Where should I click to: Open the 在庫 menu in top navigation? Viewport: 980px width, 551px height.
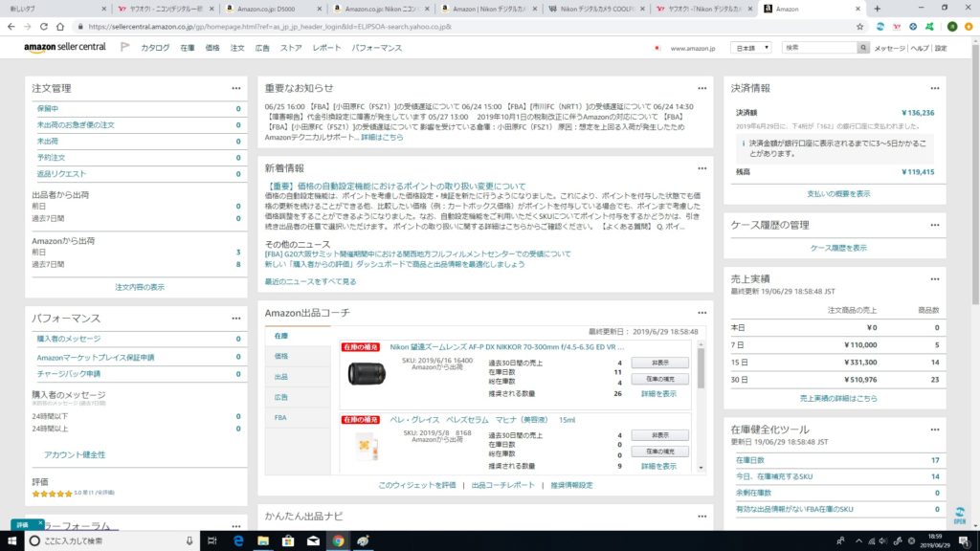coord(188,48)
